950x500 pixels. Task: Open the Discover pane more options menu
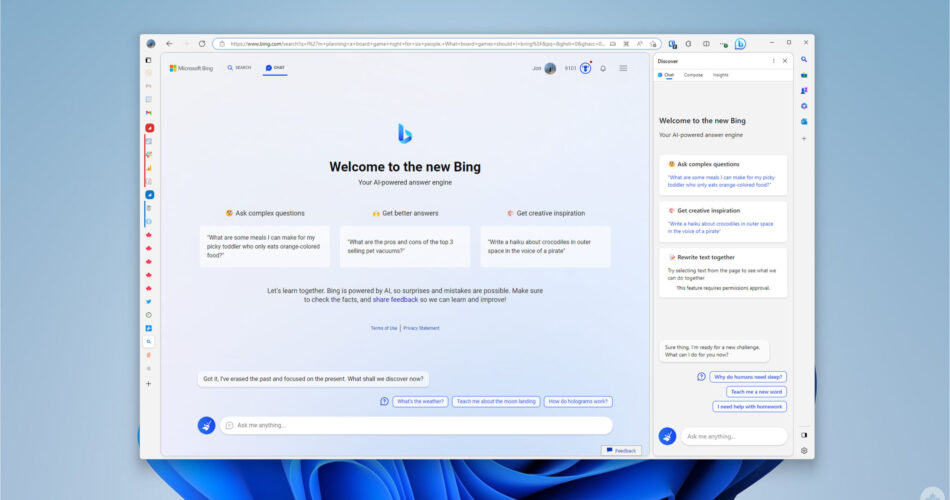[x=773, y=61]
